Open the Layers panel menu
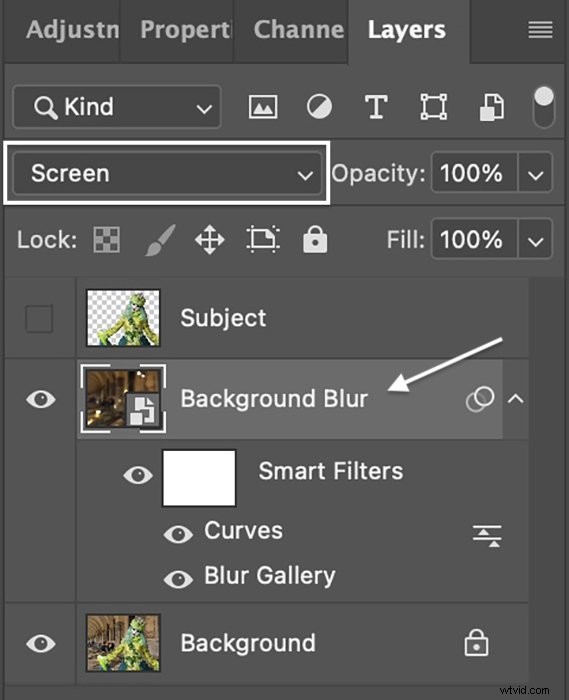The width and height of the screenshot is (569, 700). pos(540,30)
